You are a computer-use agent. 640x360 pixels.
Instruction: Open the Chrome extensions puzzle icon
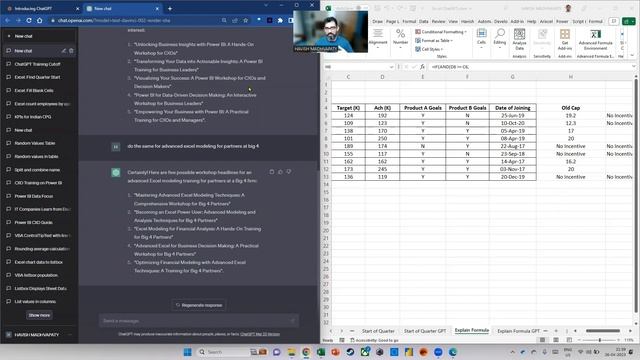(x=280, y=20)
